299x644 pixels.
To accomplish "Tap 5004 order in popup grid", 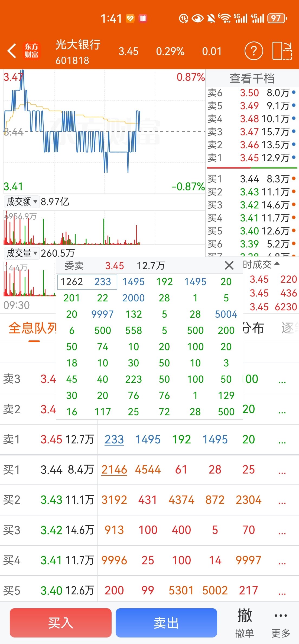I will tap(226, 314).
